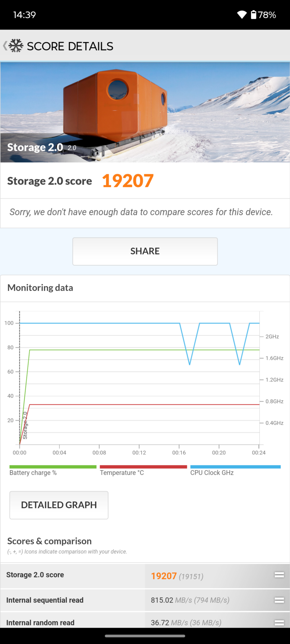
Task: Tap the SCORE DETAILS title
Action: [x=70, y=46]
